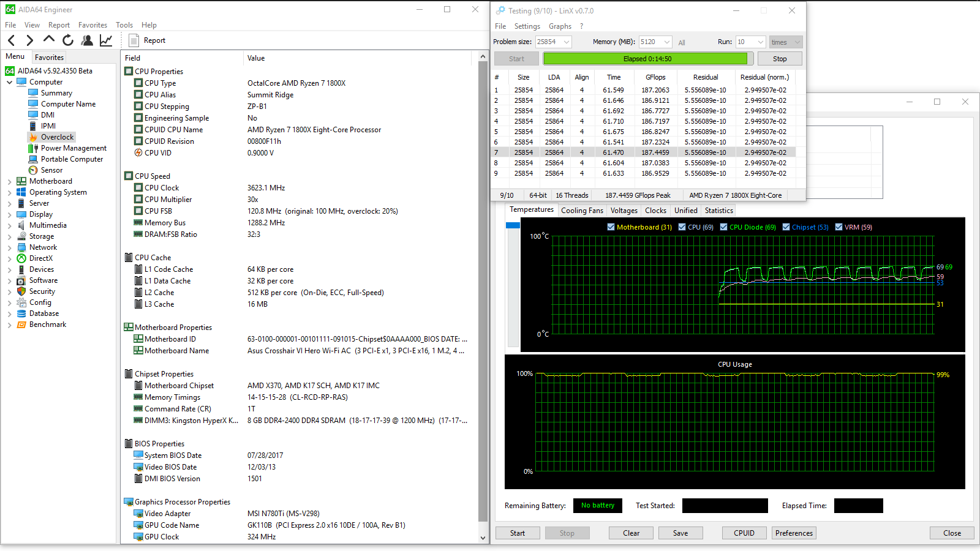Open the Run count dropdown in LinX

(x=760, y=42)
